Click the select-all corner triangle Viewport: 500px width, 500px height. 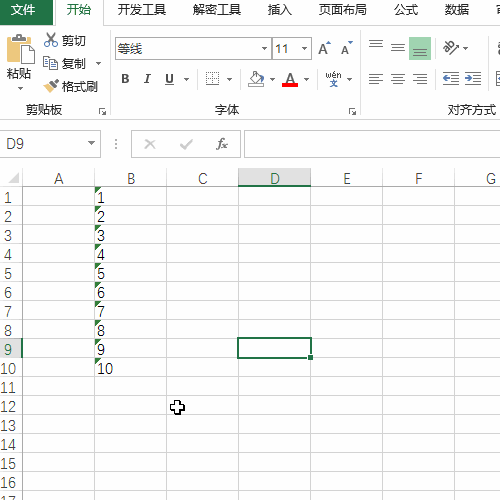pyautogui.click(x=14, y=178)
